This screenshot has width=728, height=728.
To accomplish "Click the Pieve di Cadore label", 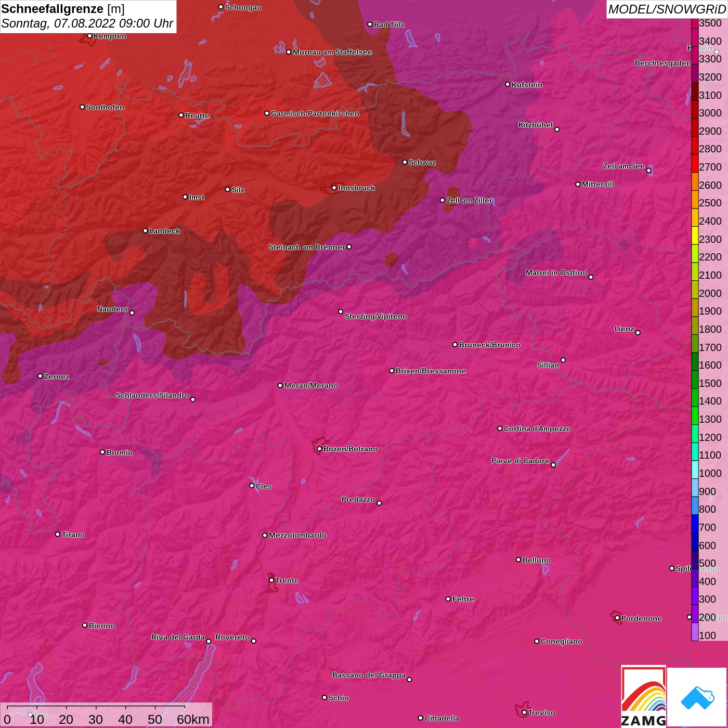I will point(521,461).
